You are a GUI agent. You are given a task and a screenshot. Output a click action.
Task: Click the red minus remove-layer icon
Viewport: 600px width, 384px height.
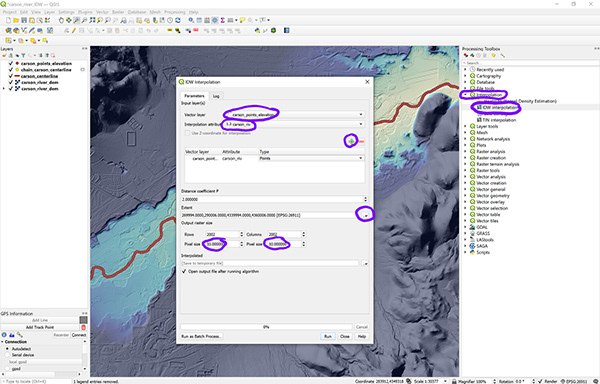(361, 142)
